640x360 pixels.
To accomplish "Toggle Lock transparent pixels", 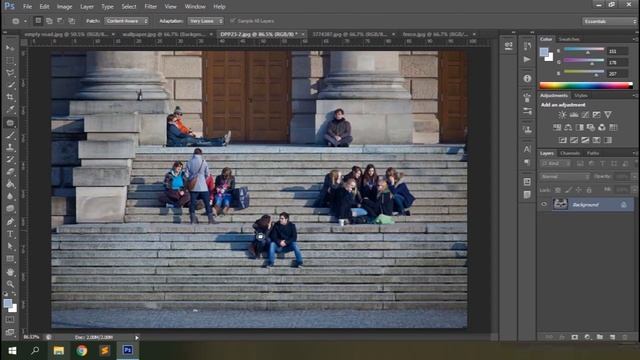I will click(x=558, y=190).
